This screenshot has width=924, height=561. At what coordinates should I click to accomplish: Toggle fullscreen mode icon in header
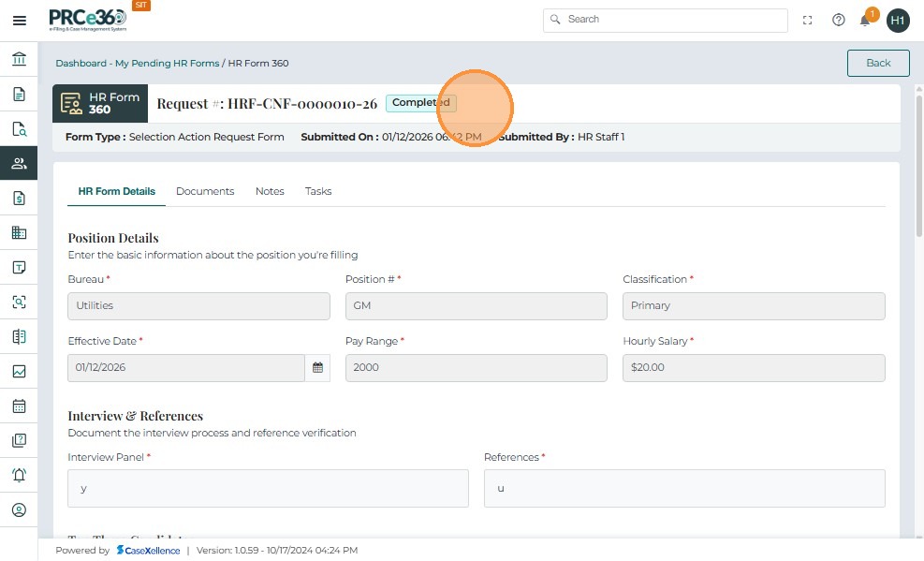pyautogui.click(x=808, y=20)
